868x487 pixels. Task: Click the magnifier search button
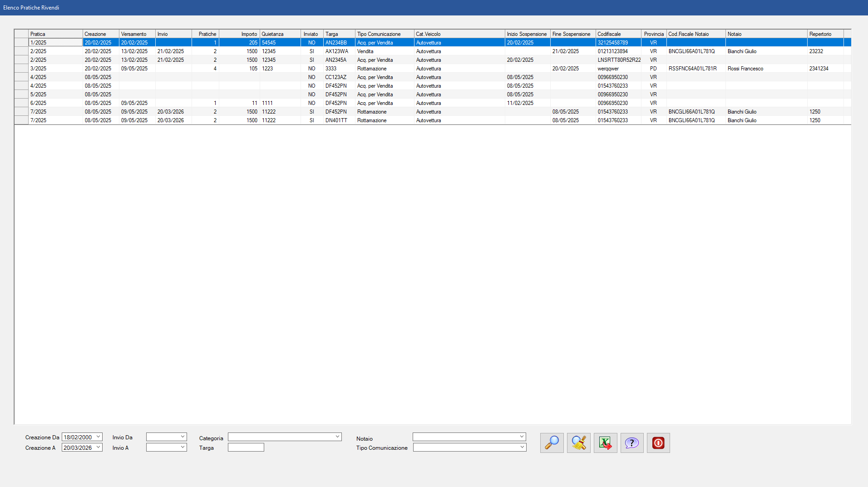tap(552, 442)
